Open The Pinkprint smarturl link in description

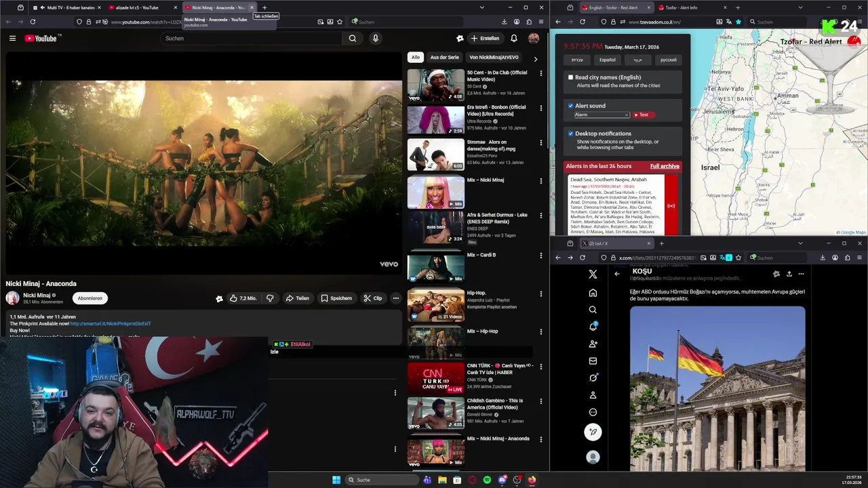[111, 323]
